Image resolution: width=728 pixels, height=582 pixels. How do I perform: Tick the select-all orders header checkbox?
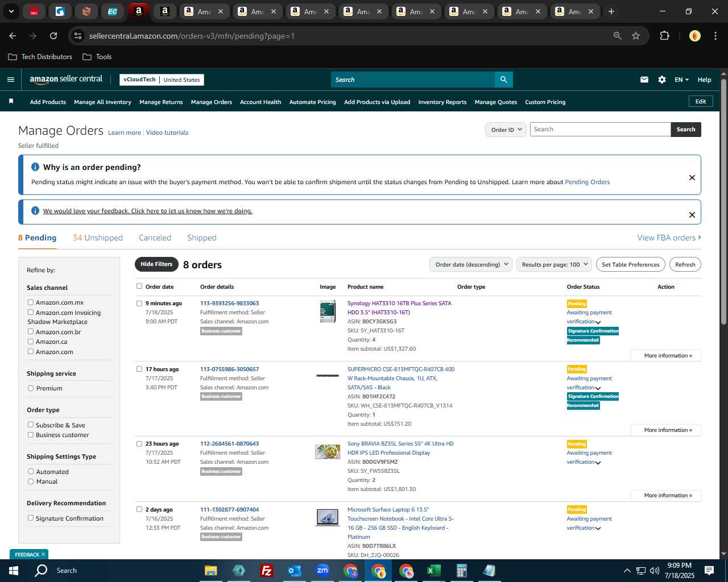click(139, 286)
